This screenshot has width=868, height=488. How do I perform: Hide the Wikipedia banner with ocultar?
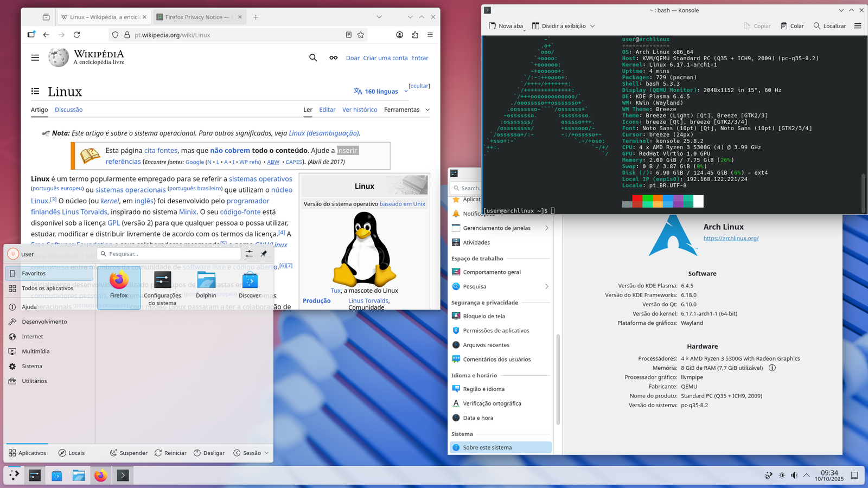(x=419, y=86)
